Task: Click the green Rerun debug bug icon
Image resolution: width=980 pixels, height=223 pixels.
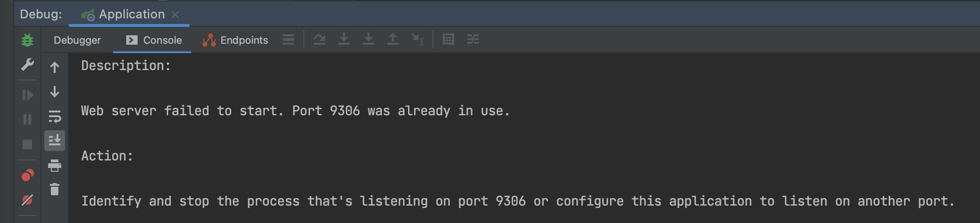Action: [x=27, y=40]
